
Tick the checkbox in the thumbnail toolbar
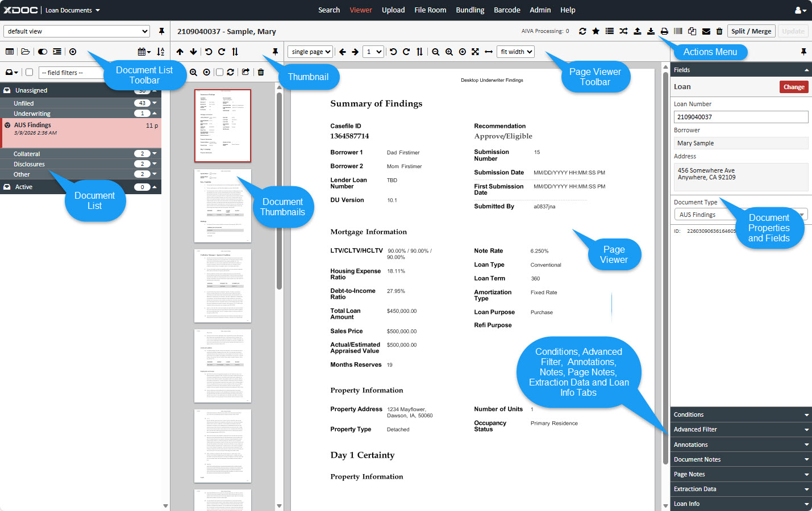point(219,72)
